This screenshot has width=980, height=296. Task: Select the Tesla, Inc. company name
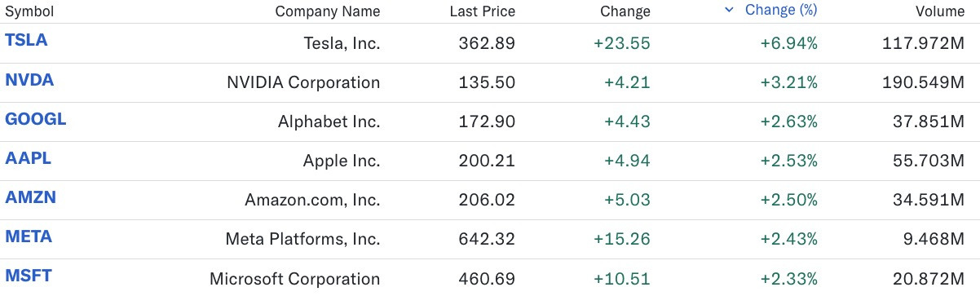pyautogui.click(x=342, y=43)
